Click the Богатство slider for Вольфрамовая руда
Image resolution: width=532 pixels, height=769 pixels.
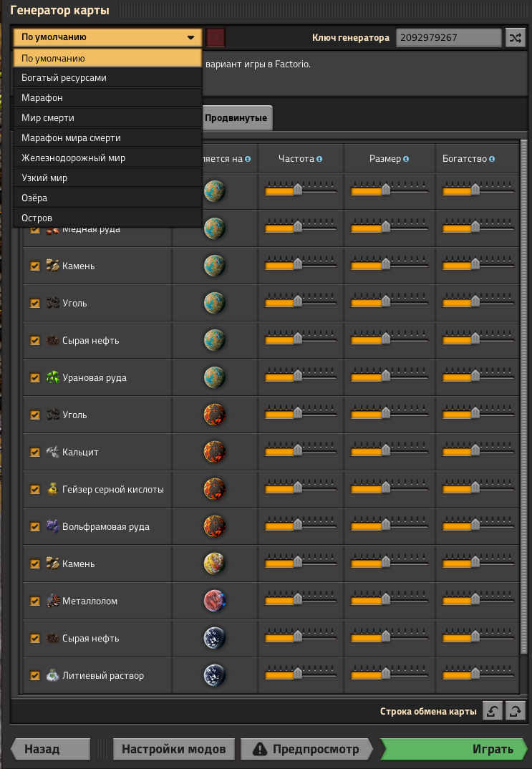pyautogui.click(x=478, y=526)
